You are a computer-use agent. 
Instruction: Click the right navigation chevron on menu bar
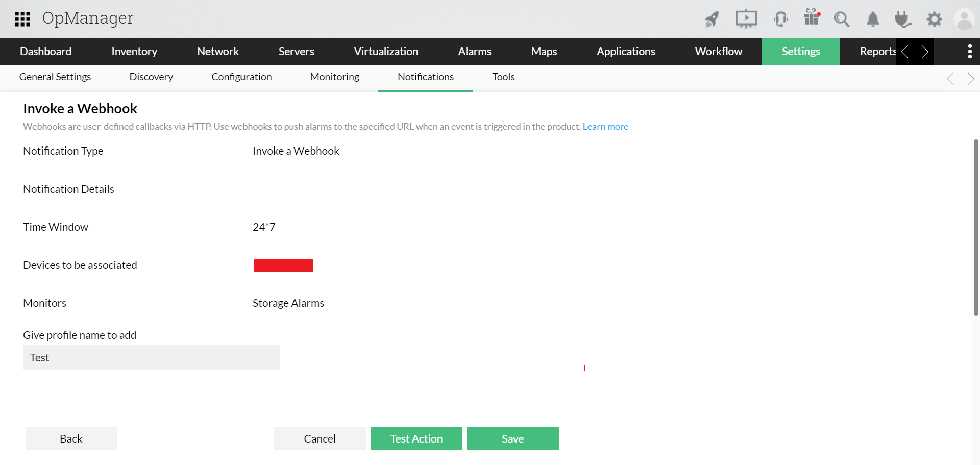click(x=925, y=52)
